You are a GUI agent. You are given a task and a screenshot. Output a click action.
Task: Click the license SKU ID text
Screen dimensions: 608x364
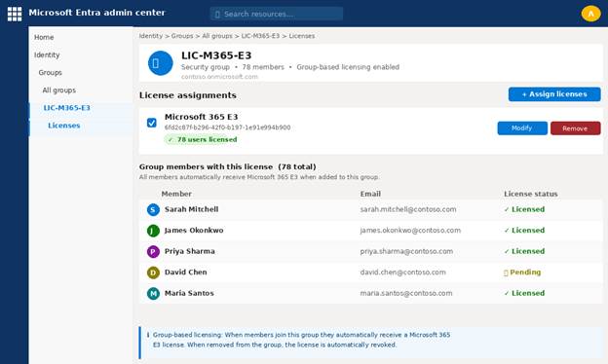point(227,127)
